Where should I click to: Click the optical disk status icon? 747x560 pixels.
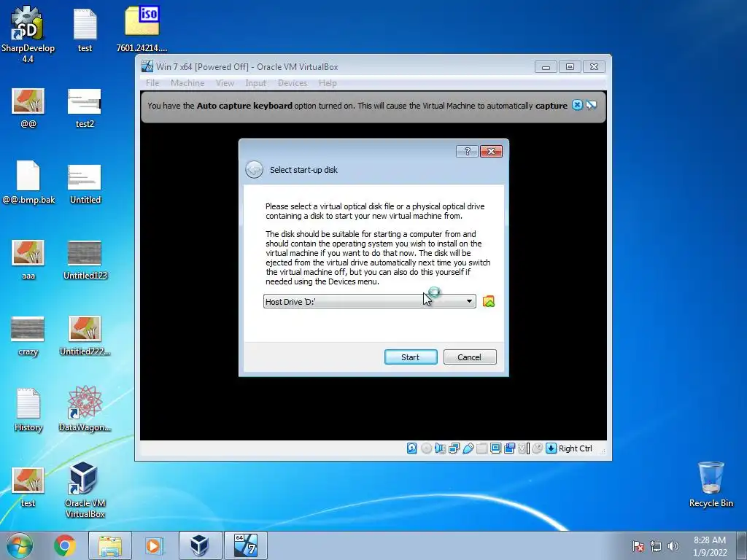coord(426,448)
